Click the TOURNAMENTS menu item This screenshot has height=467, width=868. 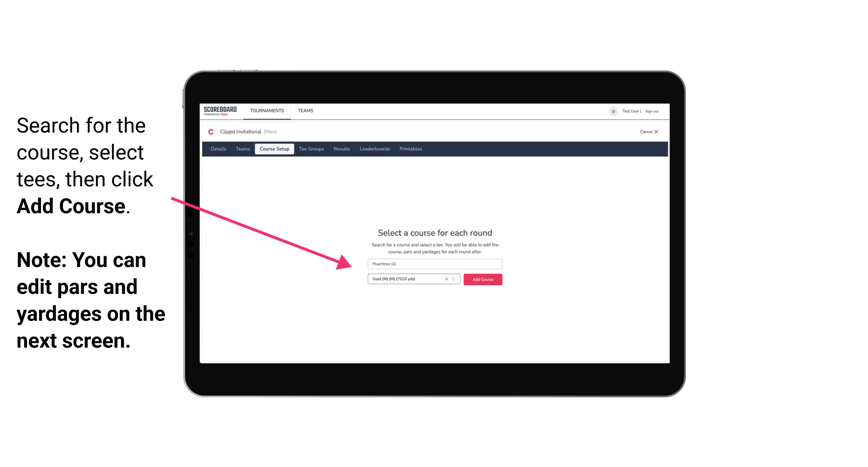(267, 111)
